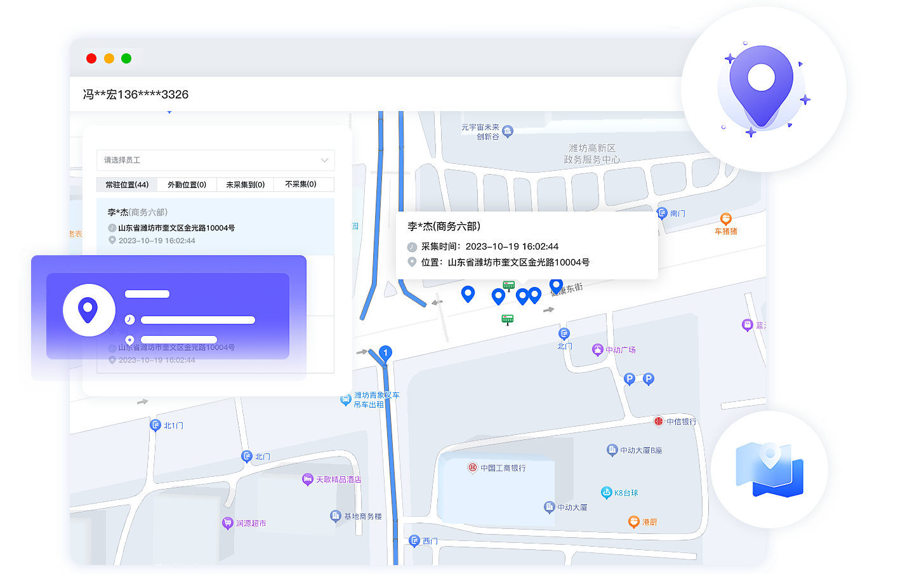
Task: Switch to 外勤位置(0) tab
Action: (187, 185)
